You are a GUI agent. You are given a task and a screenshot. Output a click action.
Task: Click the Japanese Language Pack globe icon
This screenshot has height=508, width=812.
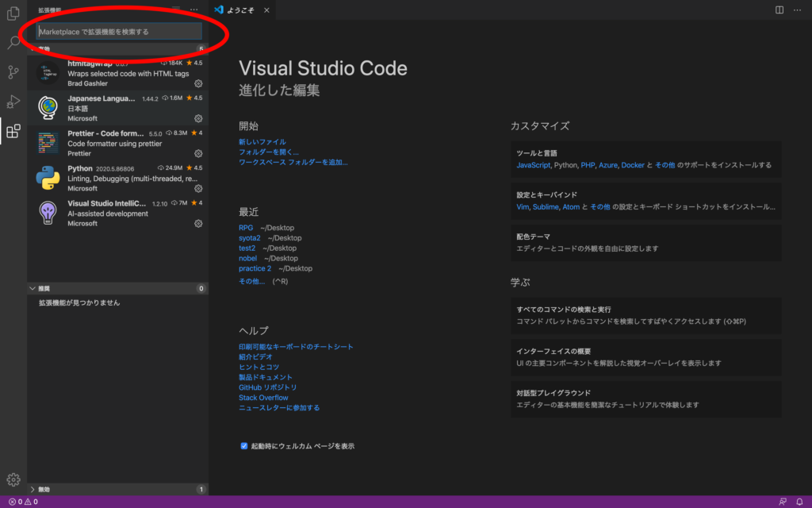[x=48, y=108]
